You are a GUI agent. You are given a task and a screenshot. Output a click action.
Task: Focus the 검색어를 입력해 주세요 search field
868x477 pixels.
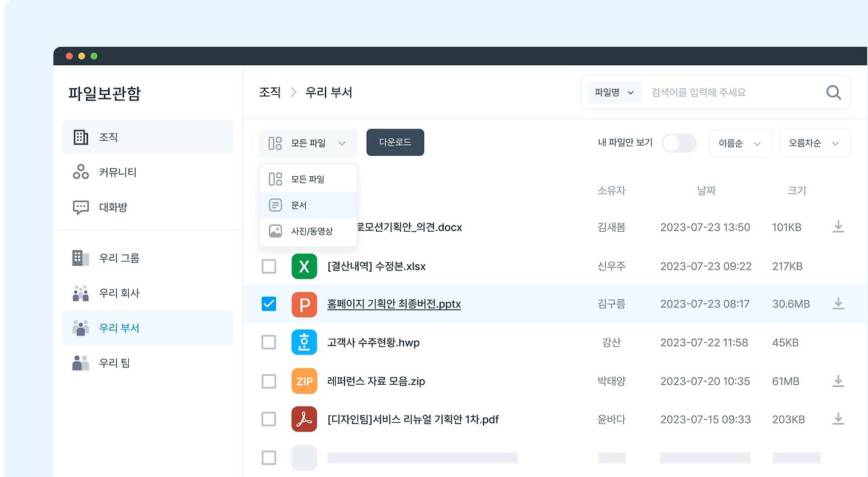coord(732,92)
